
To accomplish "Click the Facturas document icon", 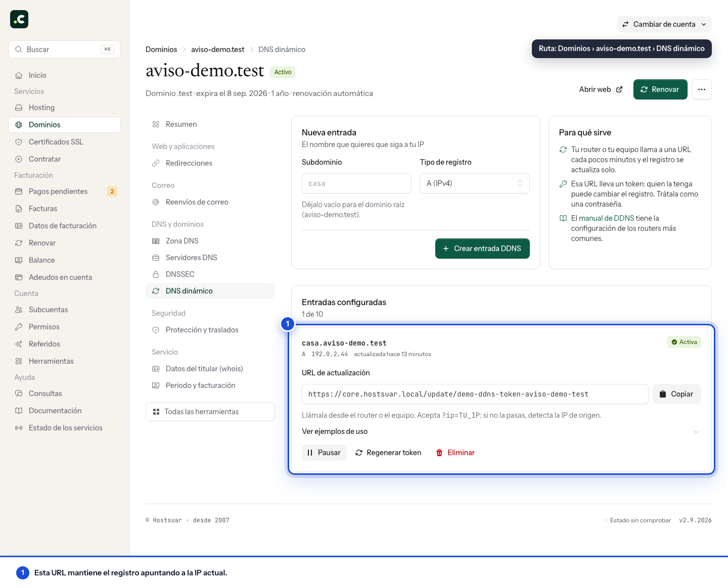I will [19, 209].
